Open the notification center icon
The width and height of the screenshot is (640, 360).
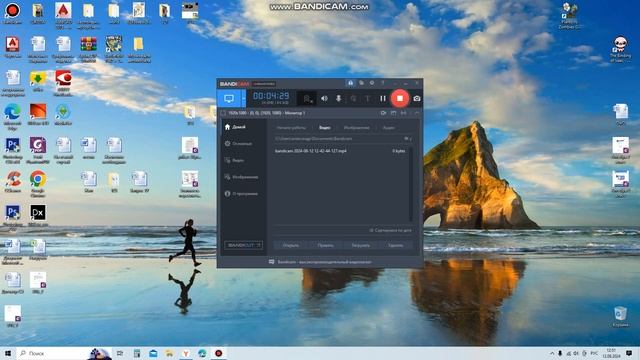[629, 353]
